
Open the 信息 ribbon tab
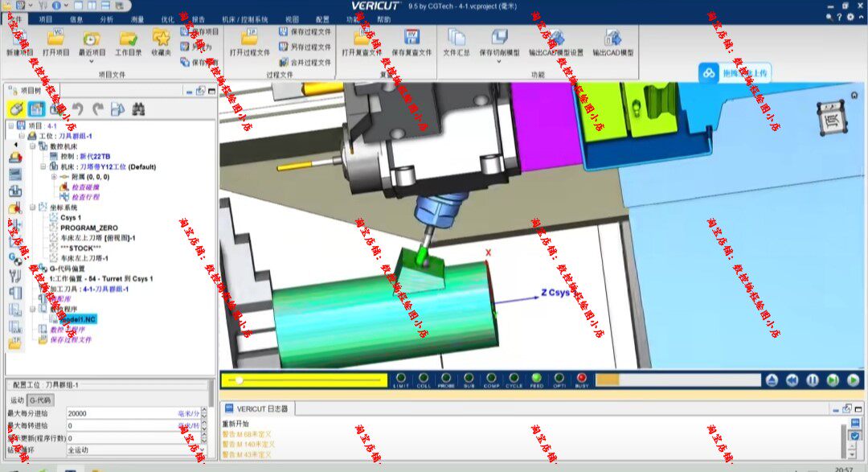(x=76, y=19)
